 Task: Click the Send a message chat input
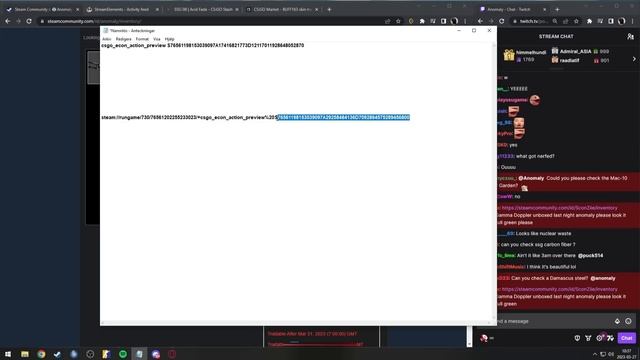point(553,321)
